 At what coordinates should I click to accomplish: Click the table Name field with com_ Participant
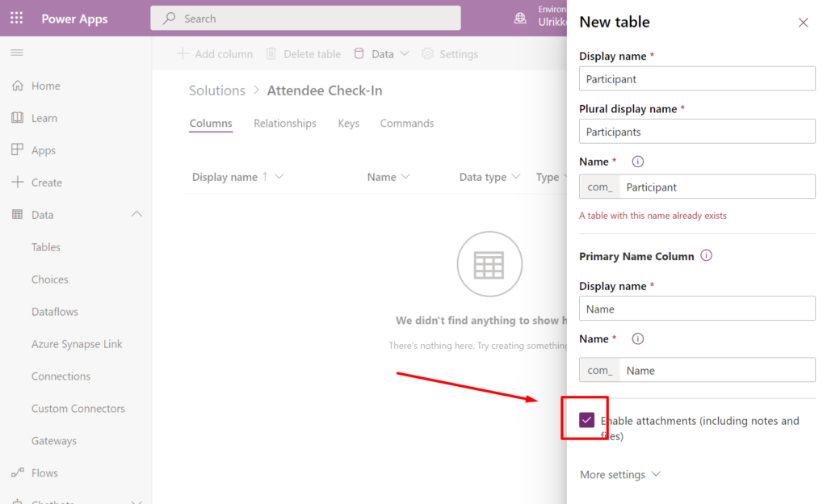pos(697,187)
